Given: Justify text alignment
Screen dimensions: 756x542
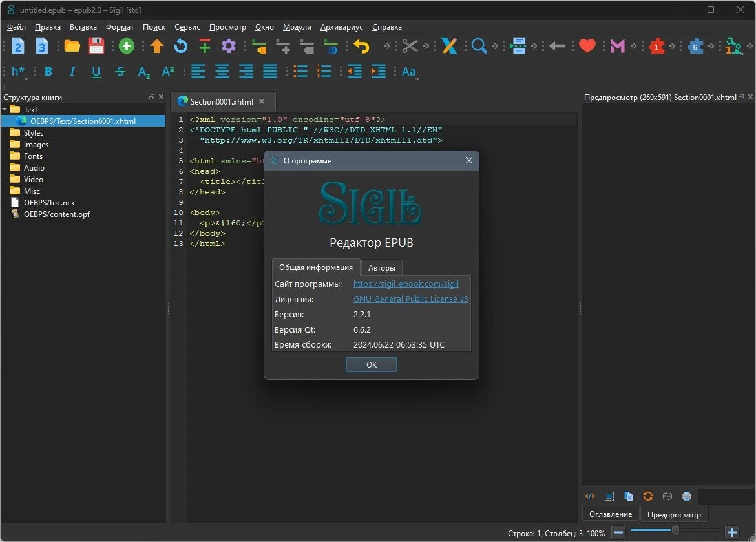Looking at the screenshot, I should point(270,72).
